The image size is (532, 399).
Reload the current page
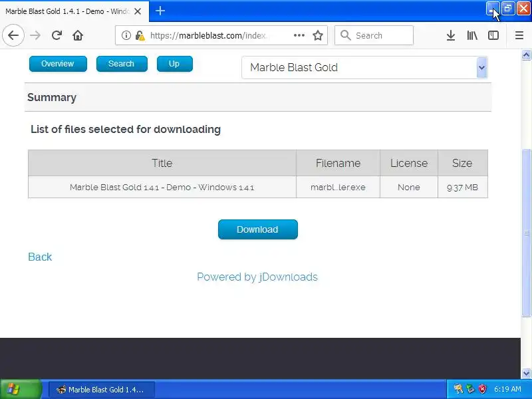(x=57, y=35)
